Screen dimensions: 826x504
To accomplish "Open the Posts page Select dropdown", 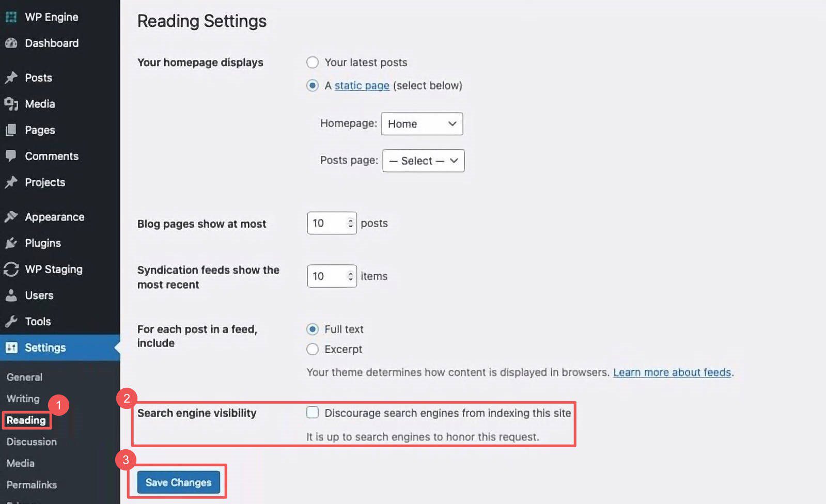I will [423, 161].
